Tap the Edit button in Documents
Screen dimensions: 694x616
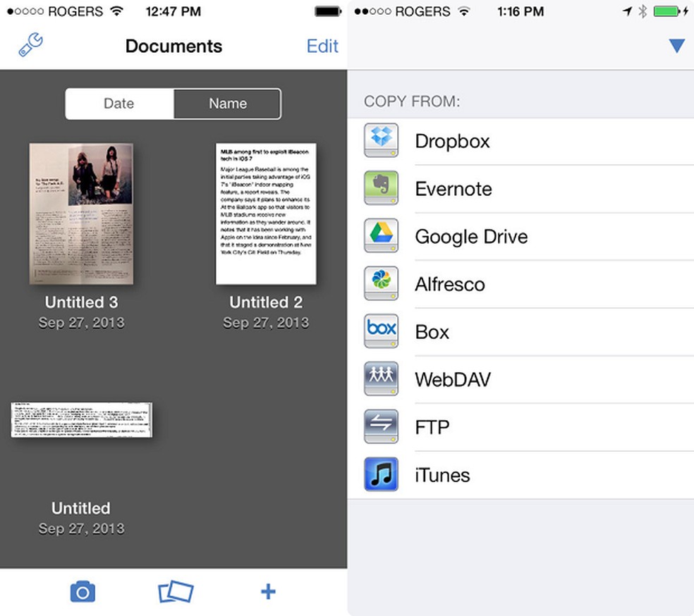point(322,46)
